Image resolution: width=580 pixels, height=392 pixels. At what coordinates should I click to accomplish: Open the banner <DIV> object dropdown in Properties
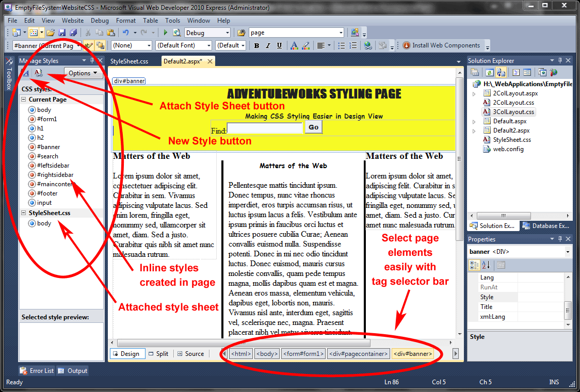(568, 252)
